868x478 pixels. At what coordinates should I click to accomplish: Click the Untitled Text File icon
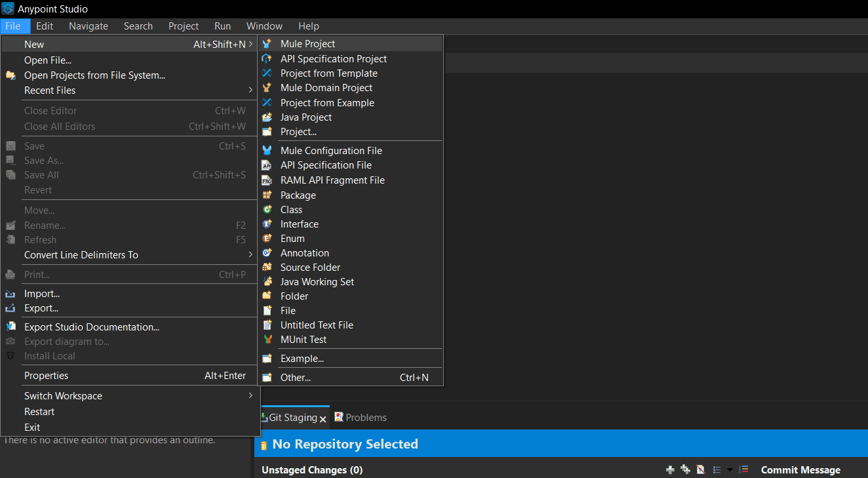pos(267,325)
